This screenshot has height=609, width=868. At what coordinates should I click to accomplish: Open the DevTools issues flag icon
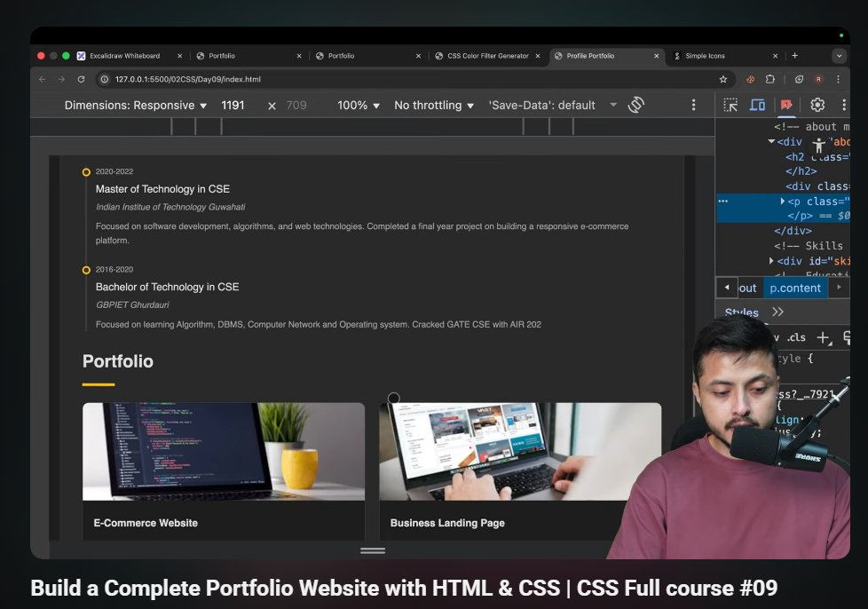click(x=786, y=105)
